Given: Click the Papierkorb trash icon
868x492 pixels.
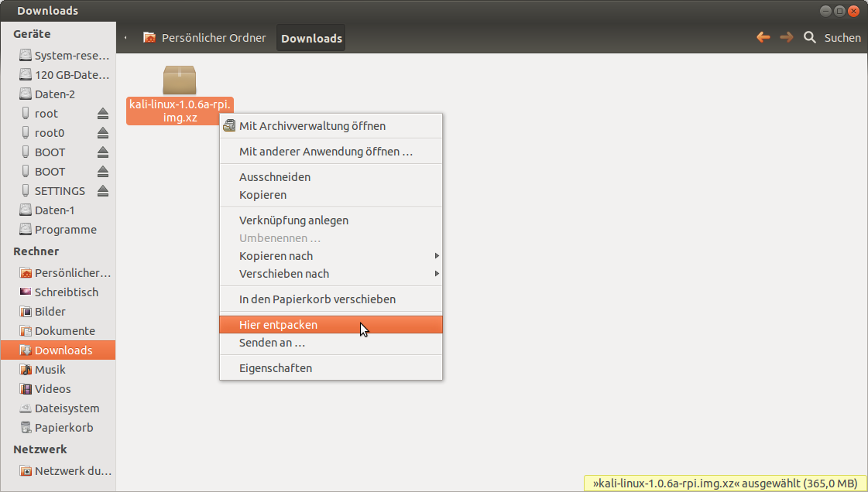Looking at the screenshot, I should click(26, 427).
